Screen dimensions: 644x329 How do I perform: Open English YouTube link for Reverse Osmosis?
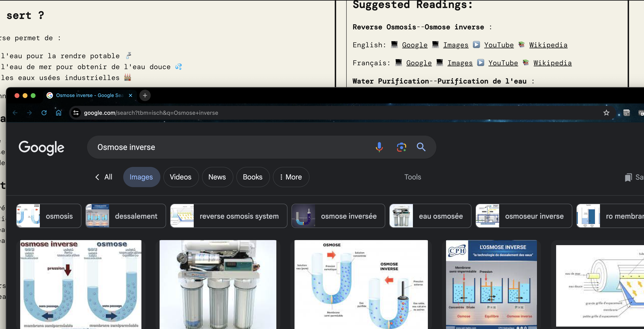[x=499, y=45]
